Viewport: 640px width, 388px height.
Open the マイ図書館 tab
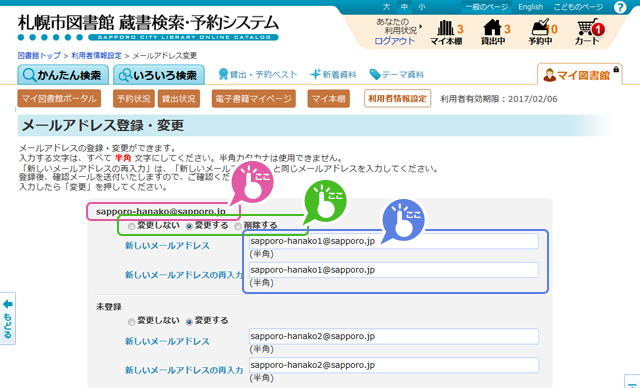[579, 75]
